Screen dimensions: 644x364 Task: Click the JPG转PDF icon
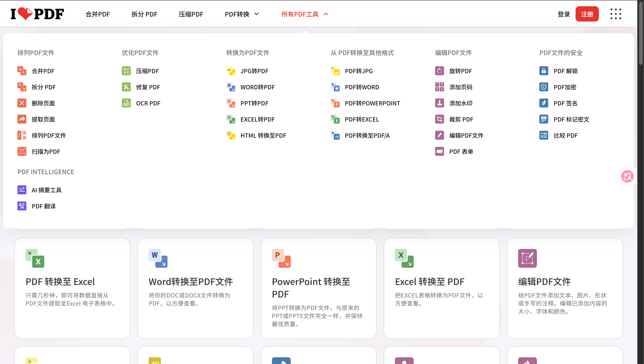231,71
